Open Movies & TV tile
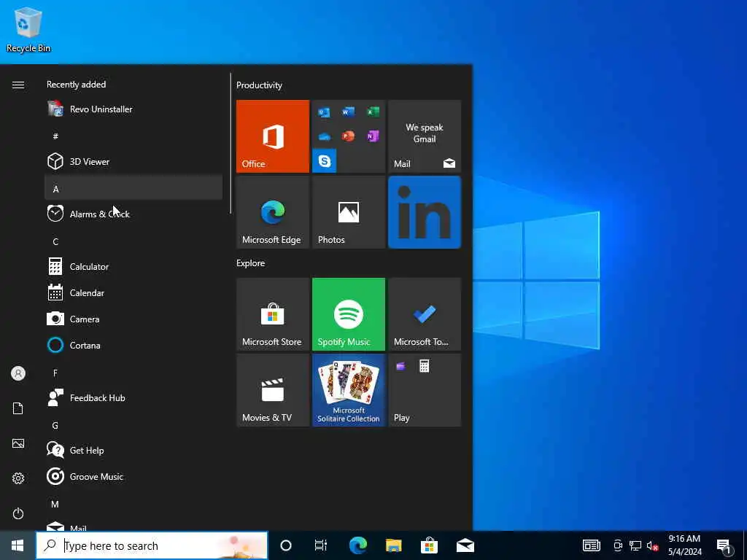The width and height of the screenshot is (747, 560). click(x=273, y=390)
